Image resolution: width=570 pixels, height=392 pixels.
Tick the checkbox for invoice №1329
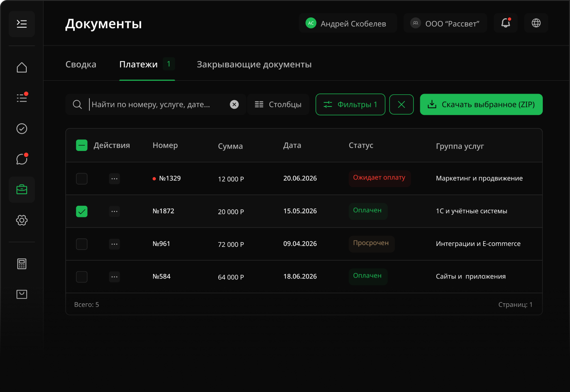(81, 179)
